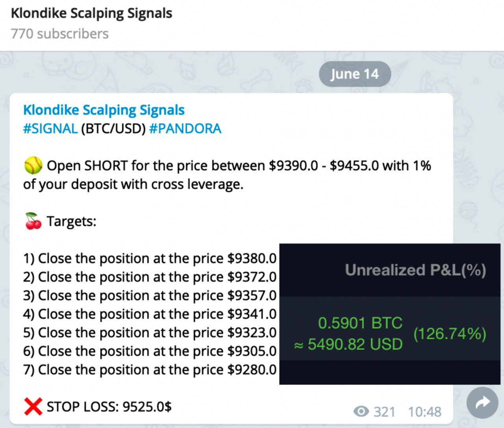Image resolution: width=504 pixels, height=428 pixels.
Task: Click Klondike Scalping Signals sender name in message
Action: click(x=104, y=110)
